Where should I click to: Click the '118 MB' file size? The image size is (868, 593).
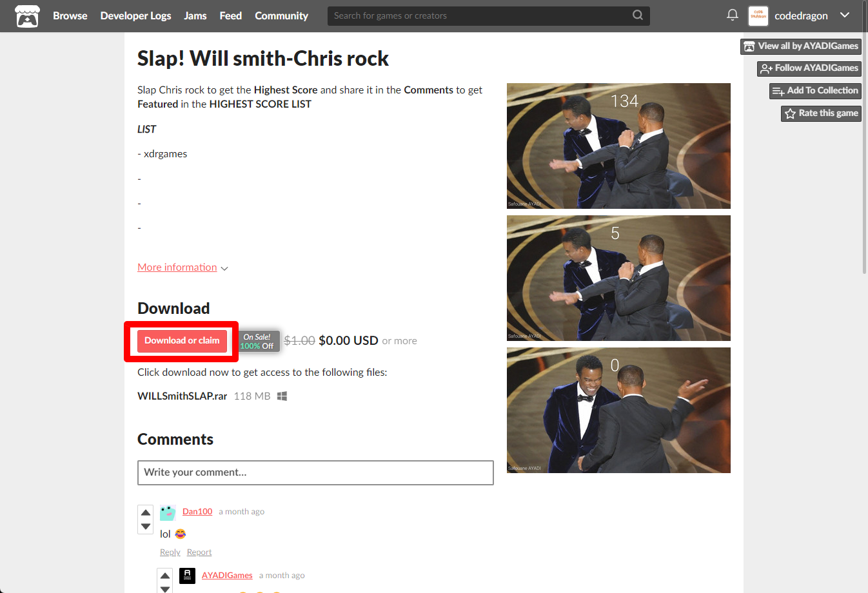click(x=252, y=396)
